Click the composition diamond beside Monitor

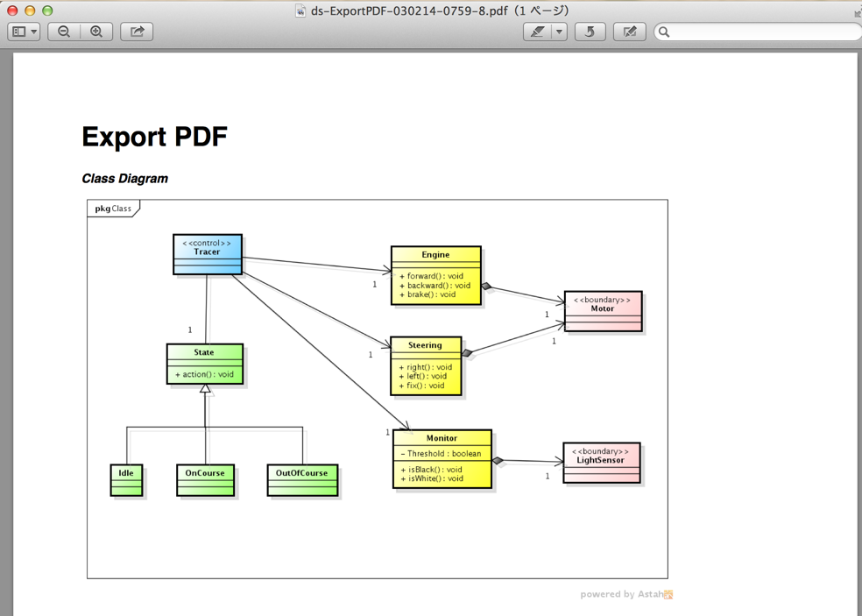(x=498, y=461)
